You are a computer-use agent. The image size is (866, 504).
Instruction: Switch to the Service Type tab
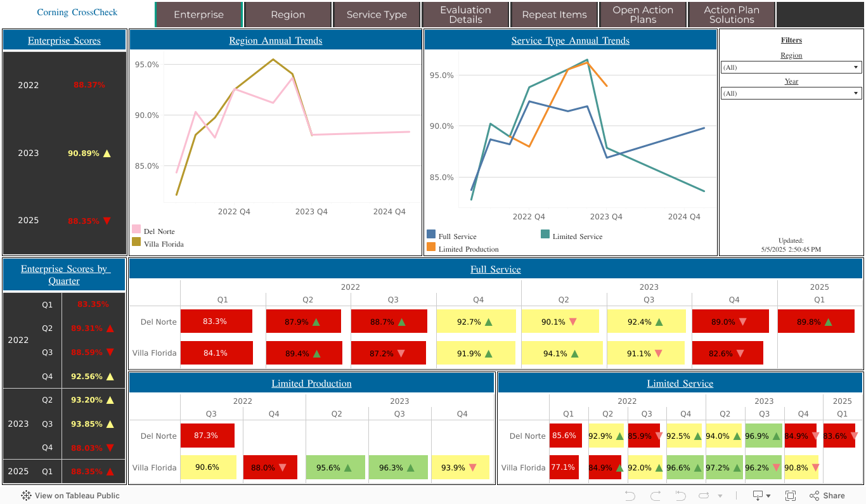click(x=377, y=15)
